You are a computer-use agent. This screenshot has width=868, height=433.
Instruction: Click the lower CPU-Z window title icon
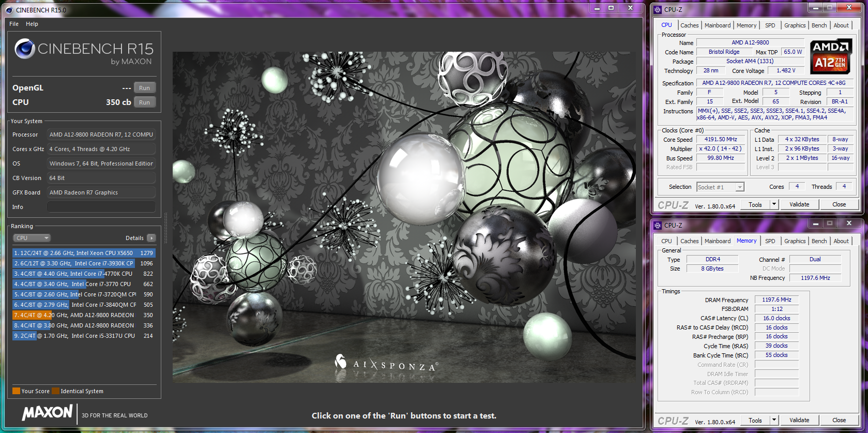[658, 225]
